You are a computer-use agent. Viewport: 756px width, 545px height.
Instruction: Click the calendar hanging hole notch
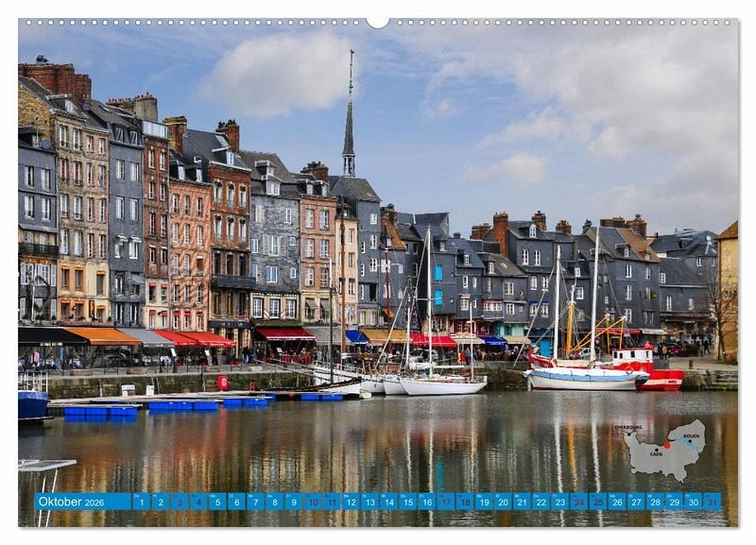tap(378, 22)
